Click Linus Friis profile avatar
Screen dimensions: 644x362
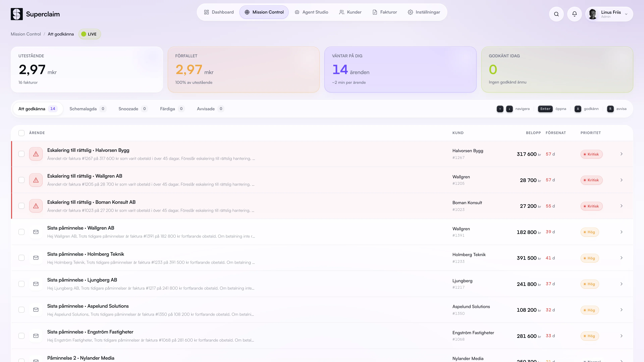593,14
